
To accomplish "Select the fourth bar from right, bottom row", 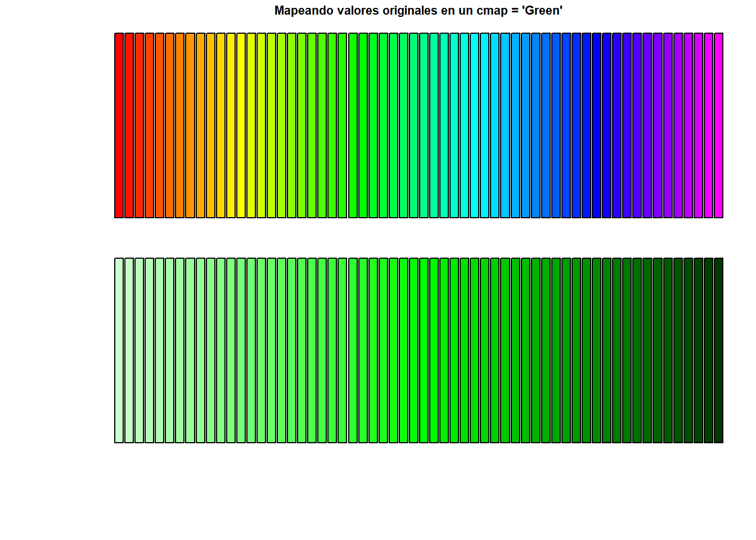I will tap(688, 350).
